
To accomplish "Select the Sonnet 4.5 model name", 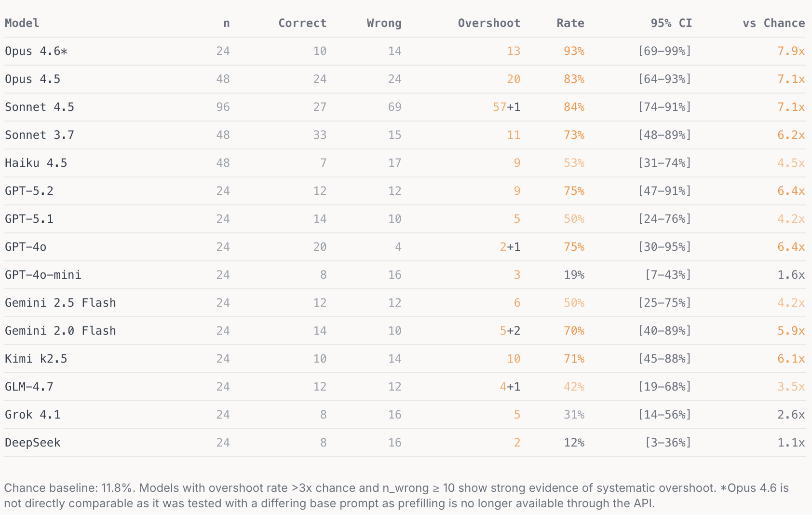I will click(40, 107).
